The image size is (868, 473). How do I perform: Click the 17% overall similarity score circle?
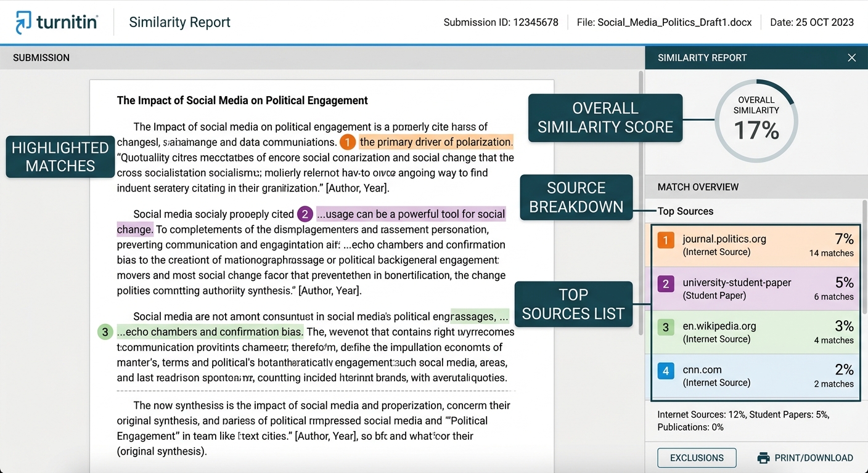pyautogui.click(x=756, y=121)
